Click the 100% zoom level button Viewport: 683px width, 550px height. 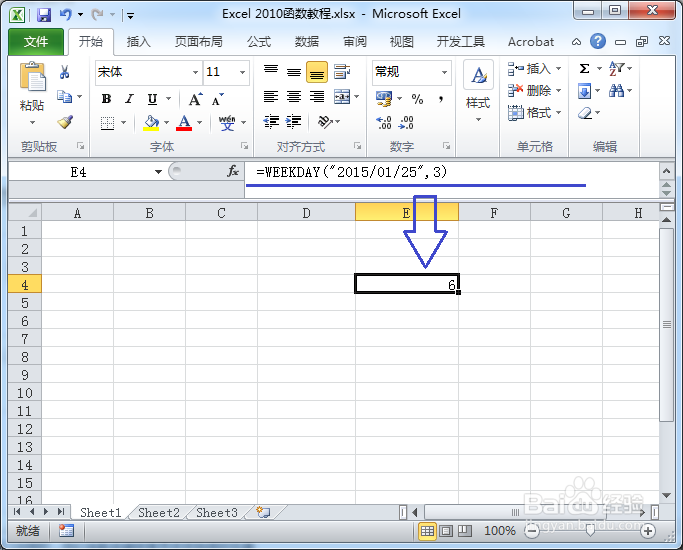click(x=500, y=530)
